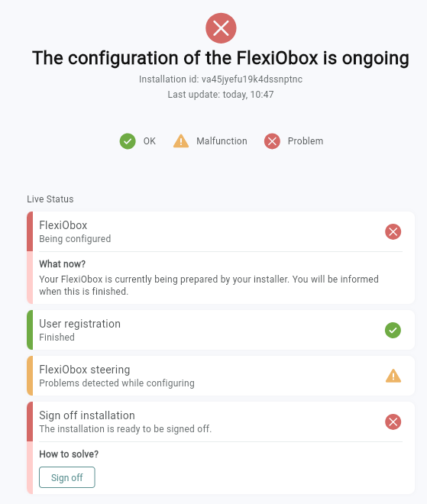Viewport: 427px width, 504px height.
Task: Click the Malfunction legend label
Action: click(222, 141)
